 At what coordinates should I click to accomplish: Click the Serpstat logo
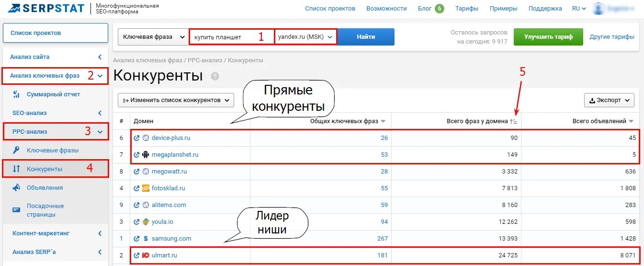(46, 8)
